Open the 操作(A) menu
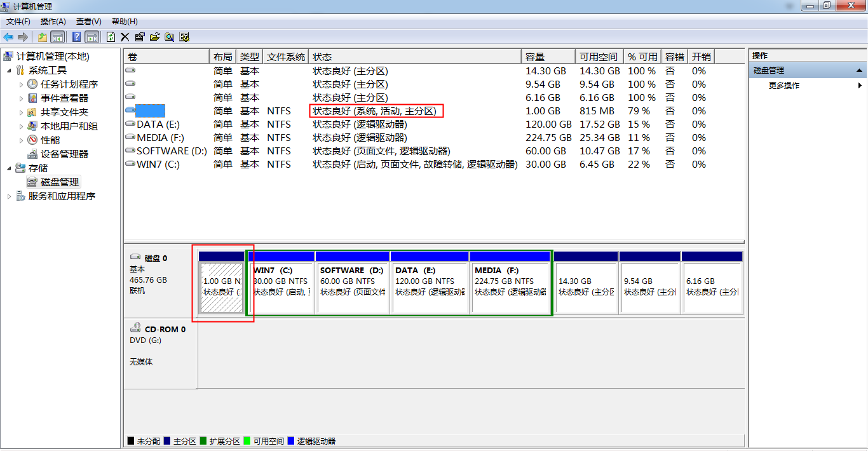 (53, 22)
